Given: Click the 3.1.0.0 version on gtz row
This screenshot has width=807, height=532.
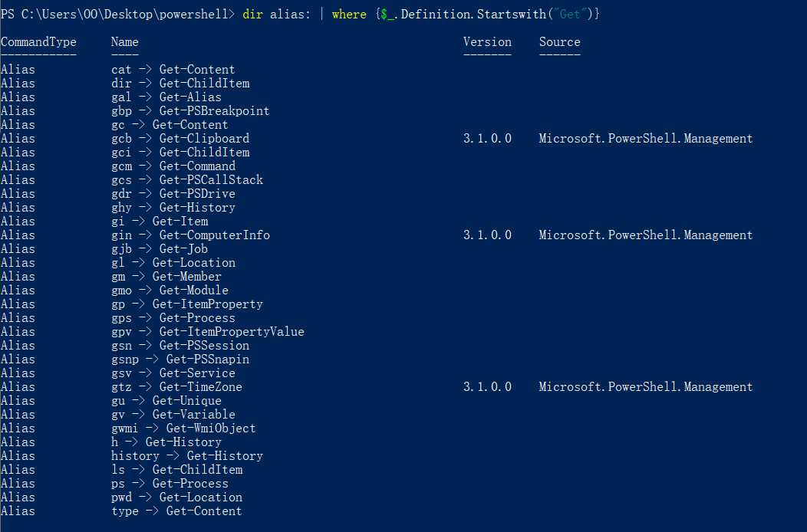Looking at the screenshot, I should tap(487, 387).
